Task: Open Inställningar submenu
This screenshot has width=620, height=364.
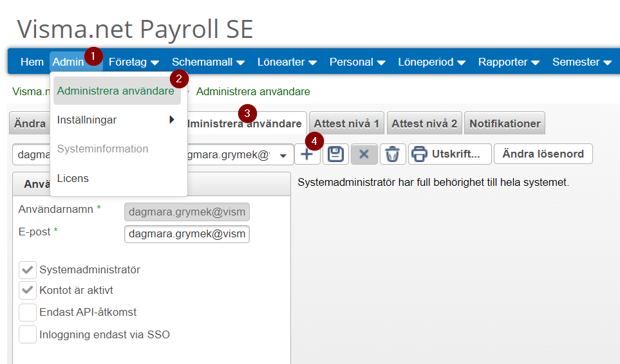Action: pos(117,120)
